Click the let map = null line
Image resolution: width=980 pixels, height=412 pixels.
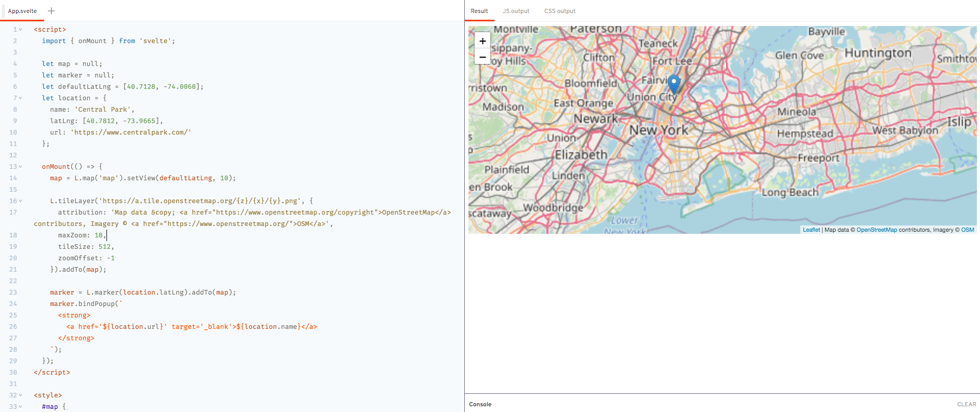pyautogui.click(x=72, y=64)
